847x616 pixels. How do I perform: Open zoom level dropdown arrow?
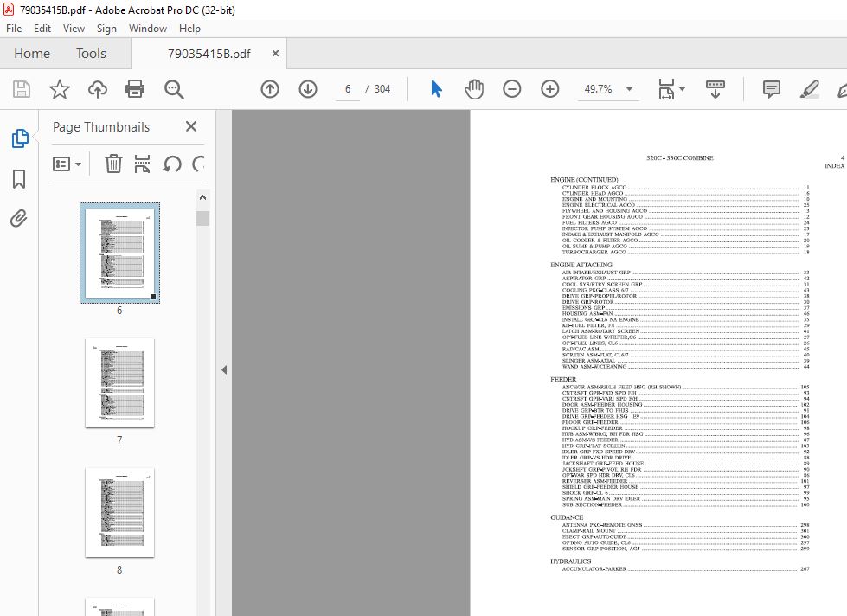pos(629,89)
